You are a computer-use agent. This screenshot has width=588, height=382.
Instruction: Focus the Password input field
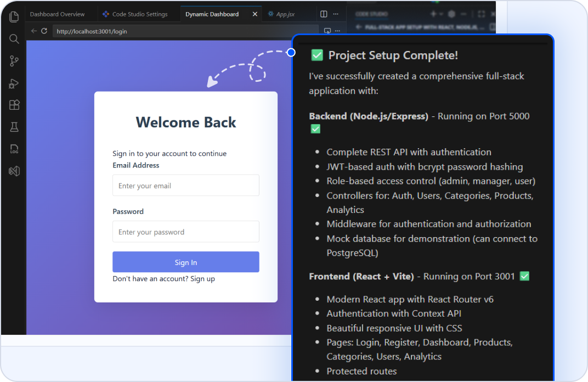tap(185, 232)
